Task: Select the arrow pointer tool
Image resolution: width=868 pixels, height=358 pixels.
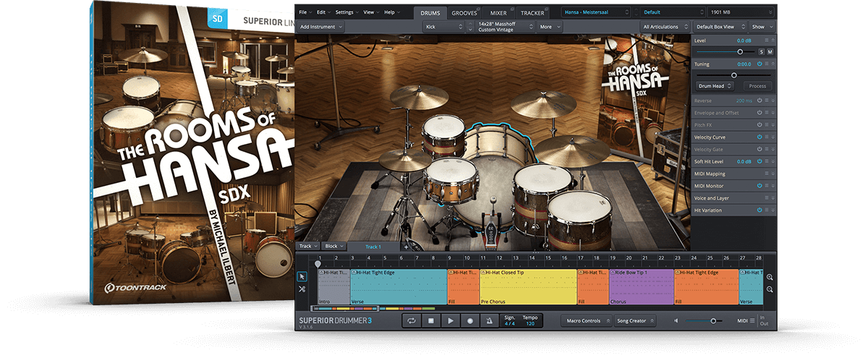Action: pos(302,276)
